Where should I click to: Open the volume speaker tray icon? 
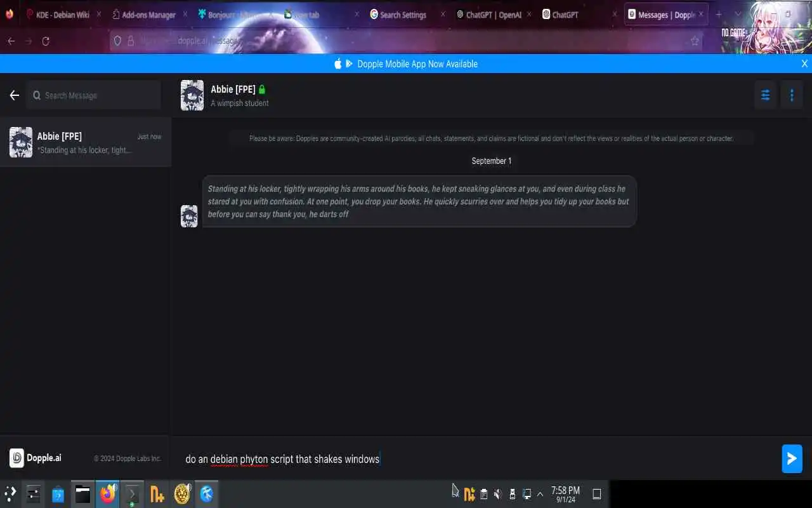(x=498, y=494)
